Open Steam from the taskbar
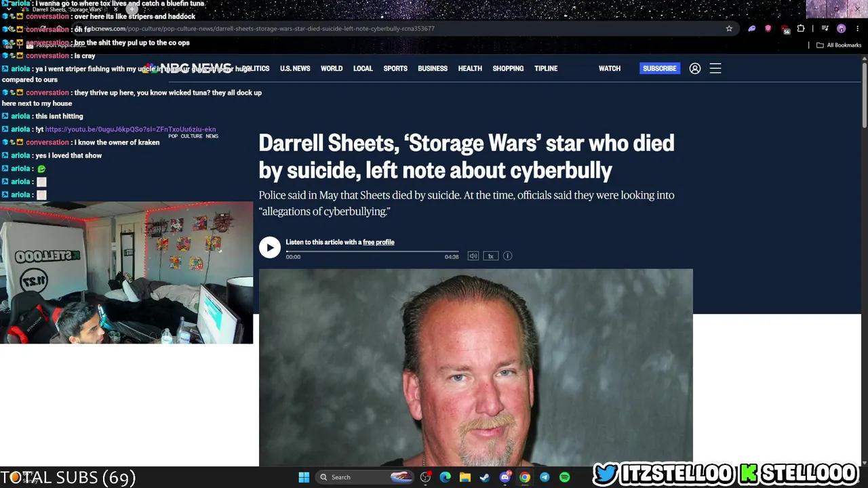868x488 pixels. point(485,477)
